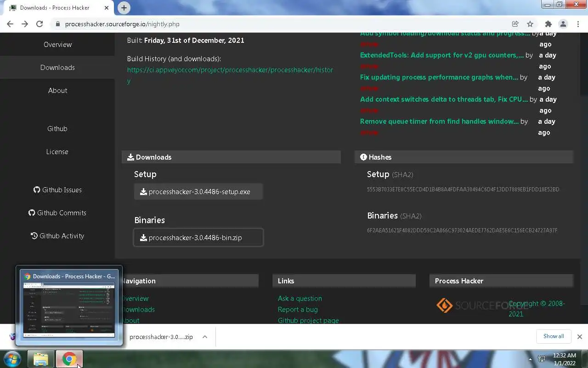Open the Chrome extensions puzzle icon

tap(548, 24)
